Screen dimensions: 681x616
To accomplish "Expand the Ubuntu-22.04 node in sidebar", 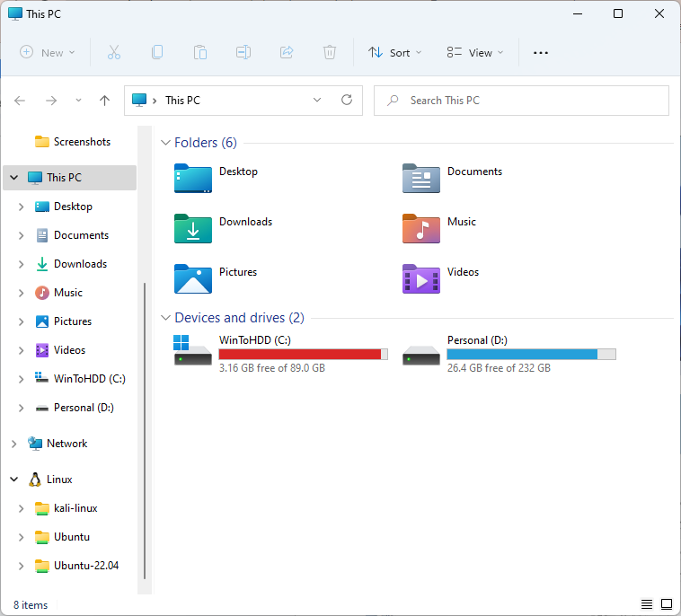I will 21,566.
